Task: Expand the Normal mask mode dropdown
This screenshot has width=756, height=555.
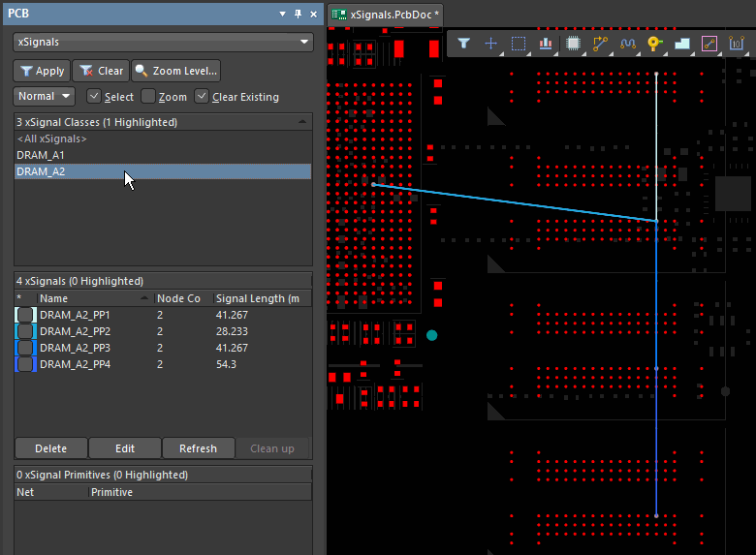Action: coord(45,97)
